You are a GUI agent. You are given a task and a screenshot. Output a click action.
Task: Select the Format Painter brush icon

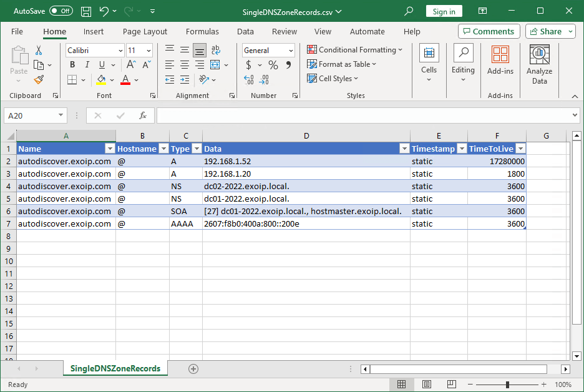point(39,80)
